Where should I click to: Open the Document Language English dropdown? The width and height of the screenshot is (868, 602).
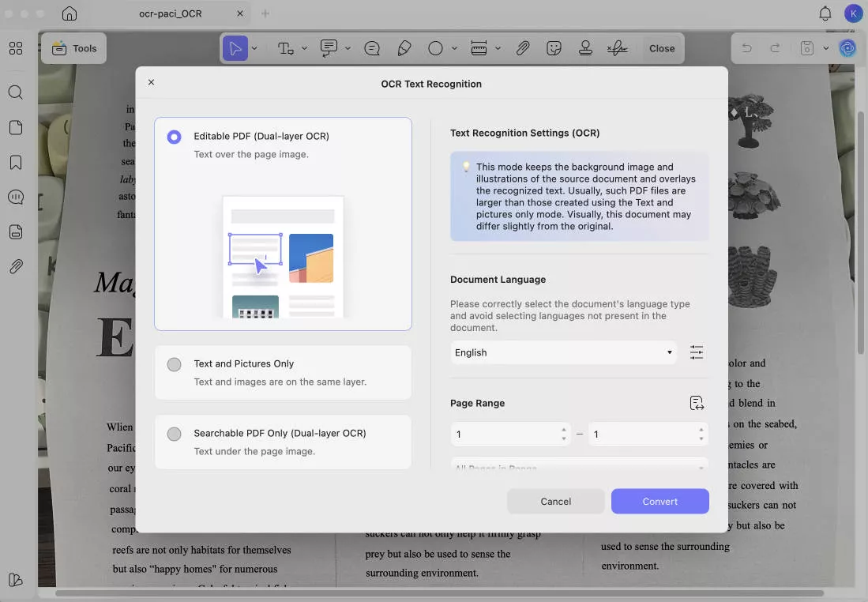coord(563,352)
